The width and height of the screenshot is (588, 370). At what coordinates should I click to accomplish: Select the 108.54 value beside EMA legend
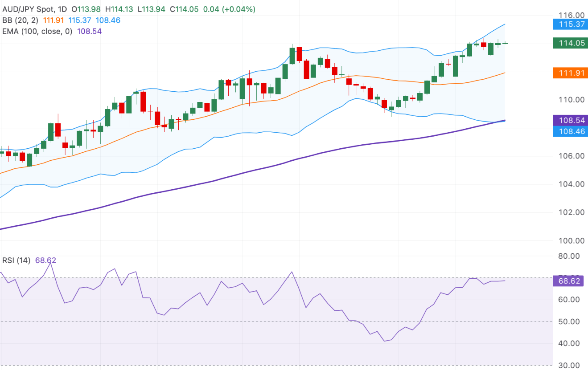(90, 31)
